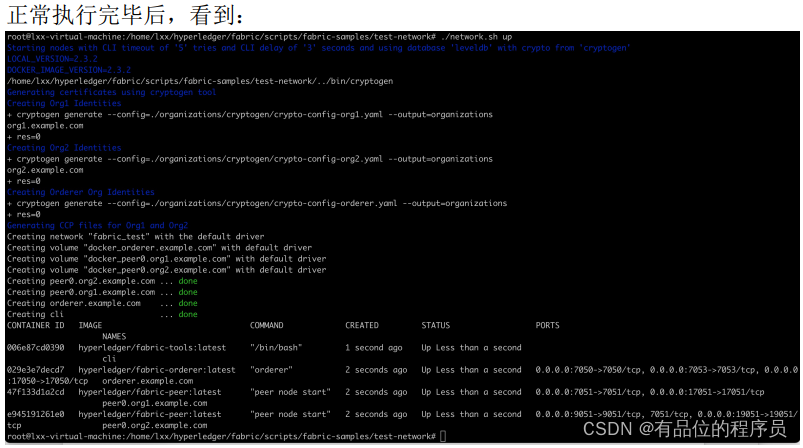Click container ID 'e945191261e0'
Image resolution: width=803 pixels, height=448 pixels.
tap(35, 414)
